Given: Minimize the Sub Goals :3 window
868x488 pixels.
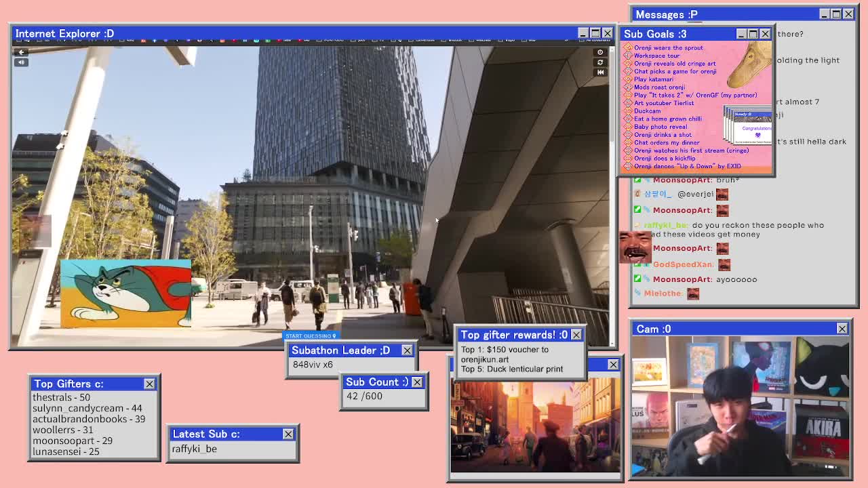Looking at the screenshot, I should click(741, 34).
